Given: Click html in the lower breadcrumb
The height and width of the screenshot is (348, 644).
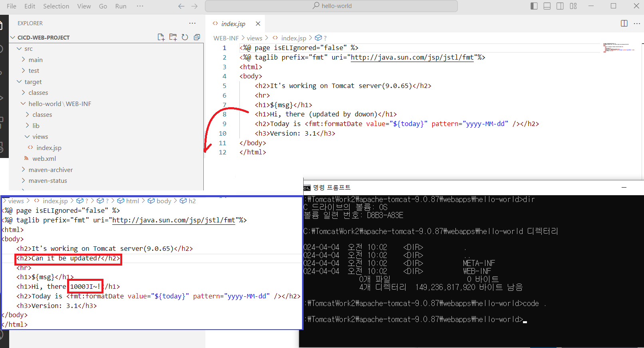Looking at the screenshot, I should (133, 201).
